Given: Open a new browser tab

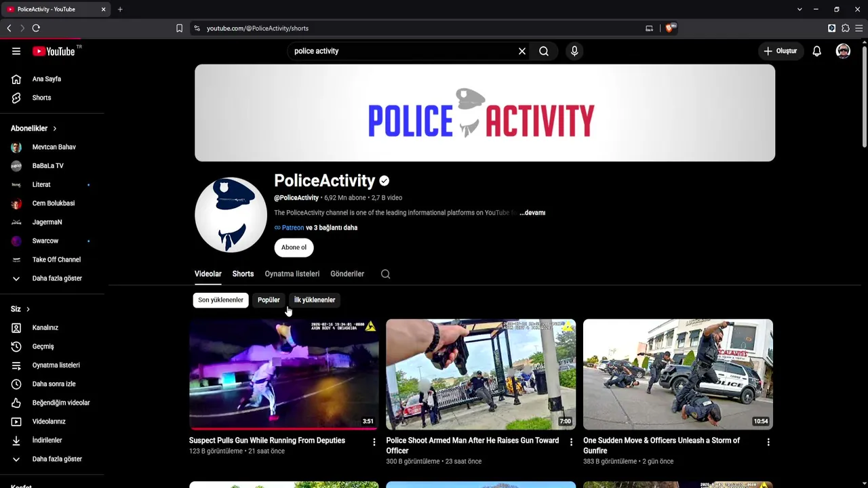Looking at the screenshot, I should 120,9.
